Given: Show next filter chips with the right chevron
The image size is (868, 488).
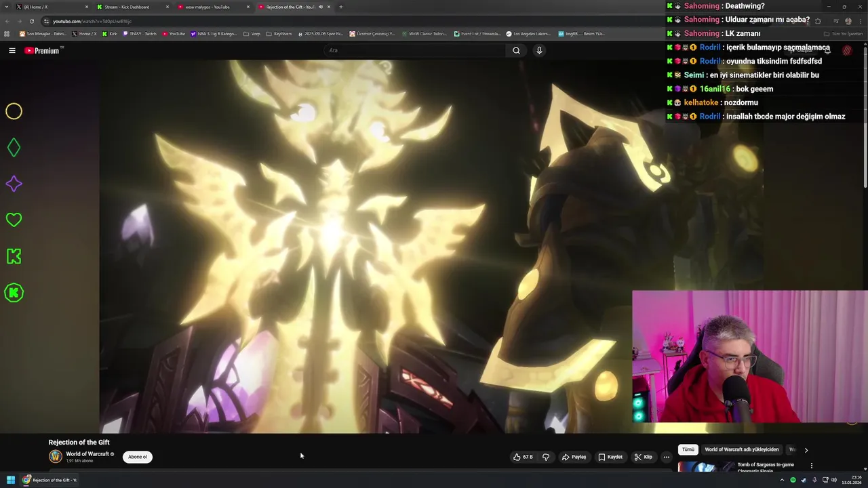Looking at the screenshot, I should 806,449.
